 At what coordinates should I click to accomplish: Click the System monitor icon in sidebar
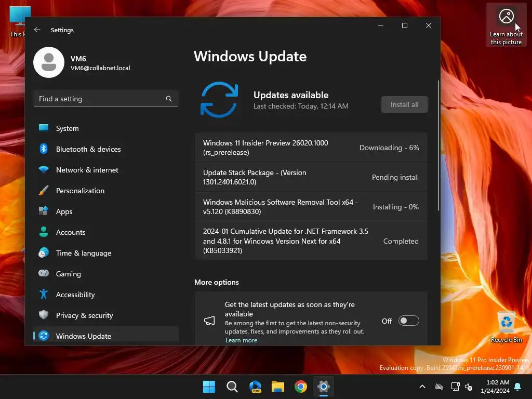click(x=44, y=128)
